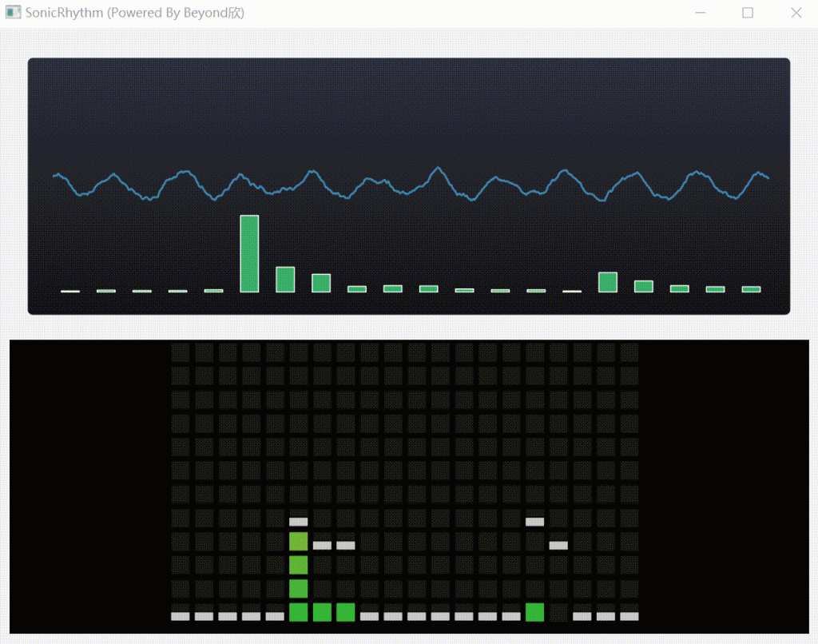The width and height of the screenshot is (818, 644).
Task: Select the bar immediately right of tallest spectrum bar
Action: pyautogui.click(x=285, y=279)
